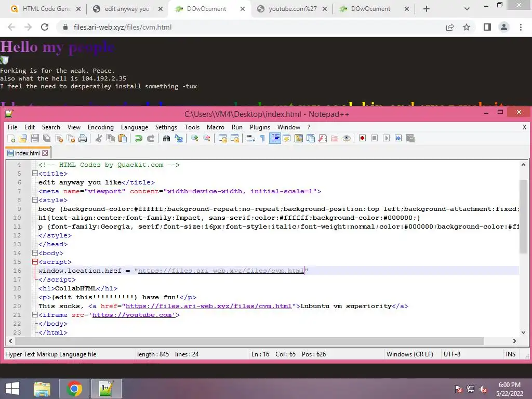Image resolution: width=532 pixels, height=399 pixels.
Task: Cut the selection with the scissors icon
Action: (99, 138)
